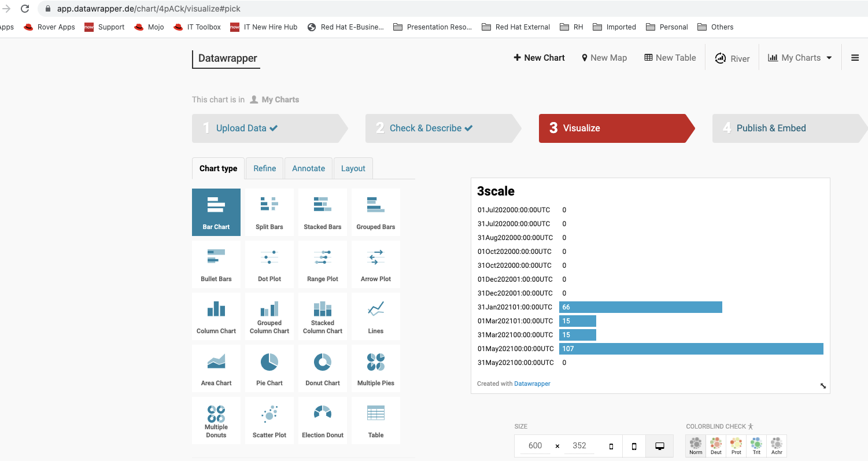Pick the Election Donut chart type
This screenshot has height=461, width=868.
click(323, 421)
